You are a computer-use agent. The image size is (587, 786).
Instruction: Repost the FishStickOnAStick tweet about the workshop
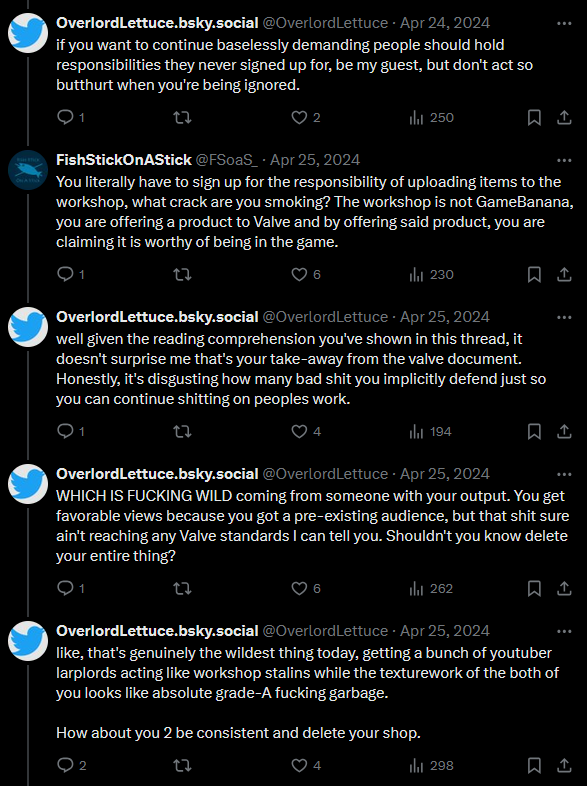(182, 275)
